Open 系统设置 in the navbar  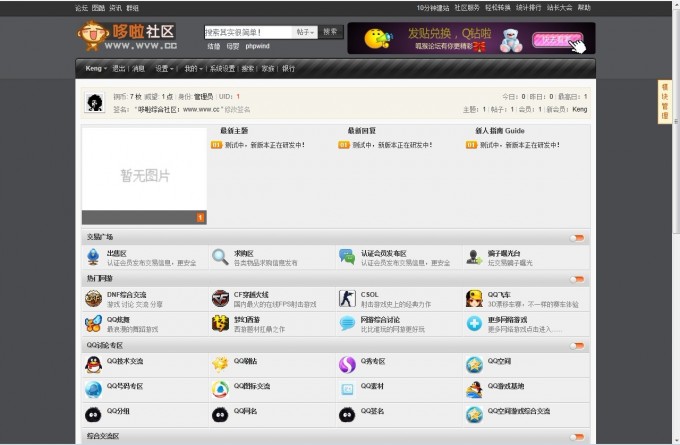222,69
